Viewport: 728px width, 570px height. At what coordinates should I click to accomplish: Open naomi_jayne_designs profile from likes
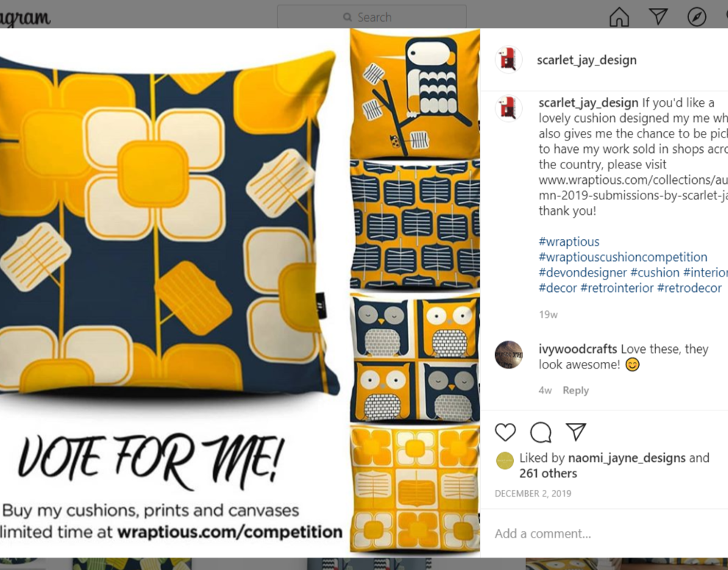click(x=627, y=458)
